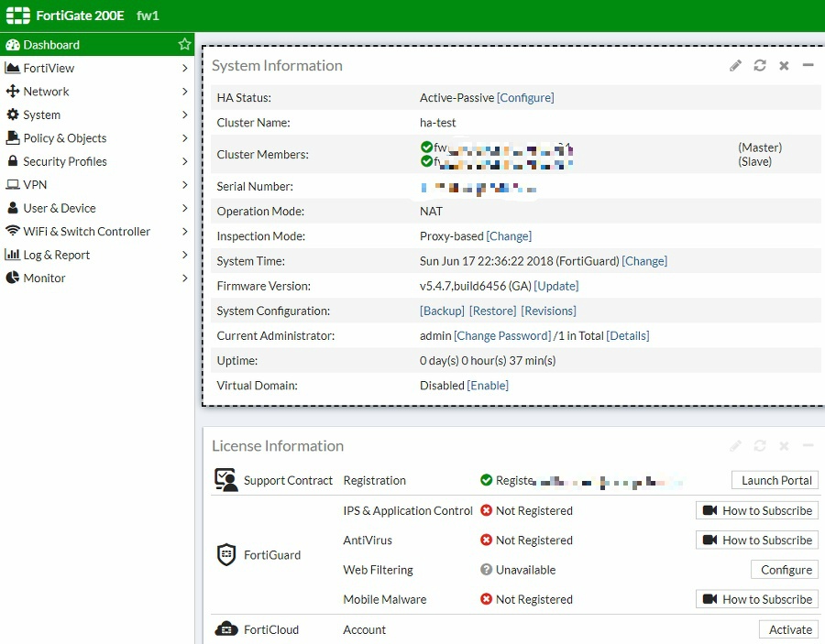Click the Backup configuration link
825x644 pixels.
[442, 311]
